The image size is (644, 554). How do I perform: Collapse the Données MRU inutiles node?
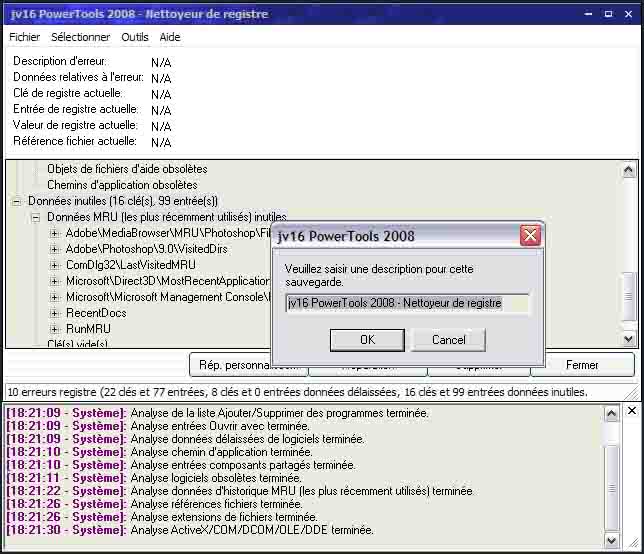click(36, 218)
